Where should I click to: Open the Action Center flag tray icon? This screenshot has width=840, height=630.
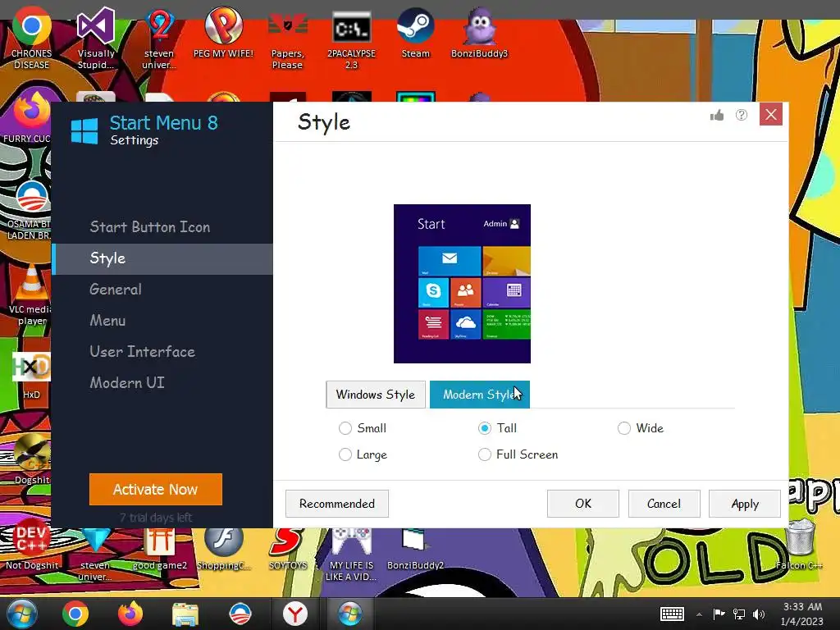(719, 614)
